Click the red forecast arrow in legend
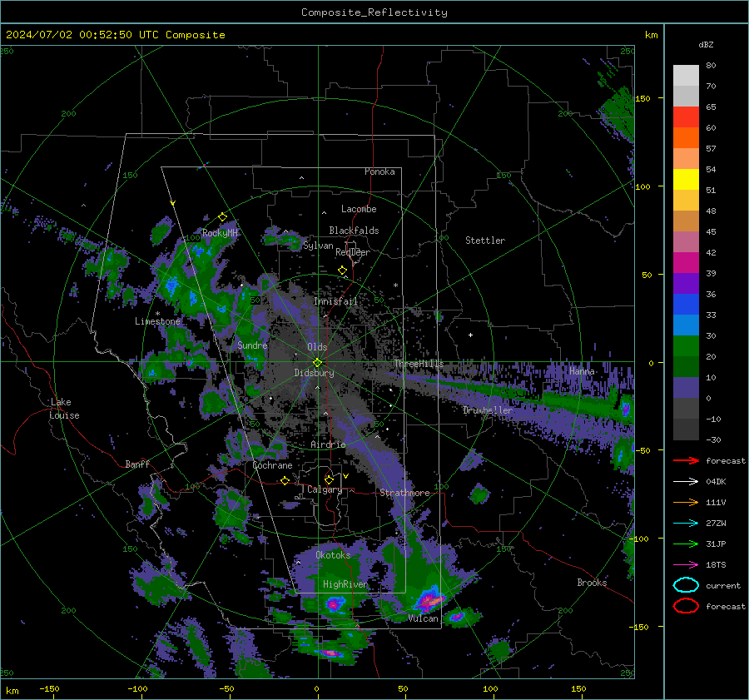This screenshot has width=749, height=700. (x=686, y=460)
